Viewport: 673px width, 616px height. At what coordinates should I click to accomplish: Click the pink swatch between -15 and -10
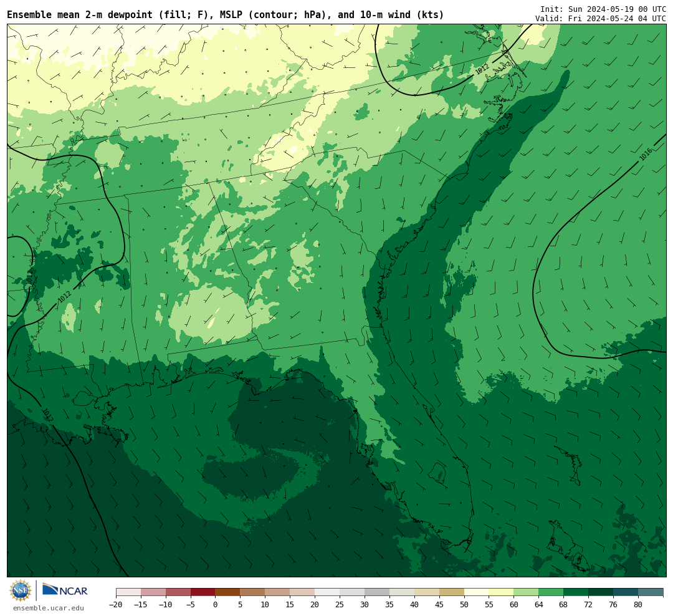153,592
